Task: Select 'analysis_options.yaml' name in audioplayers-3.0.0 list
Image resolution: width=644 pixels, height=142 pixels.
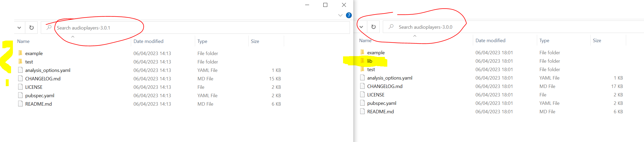Action: pyautogui.click(x=390, y=78)
